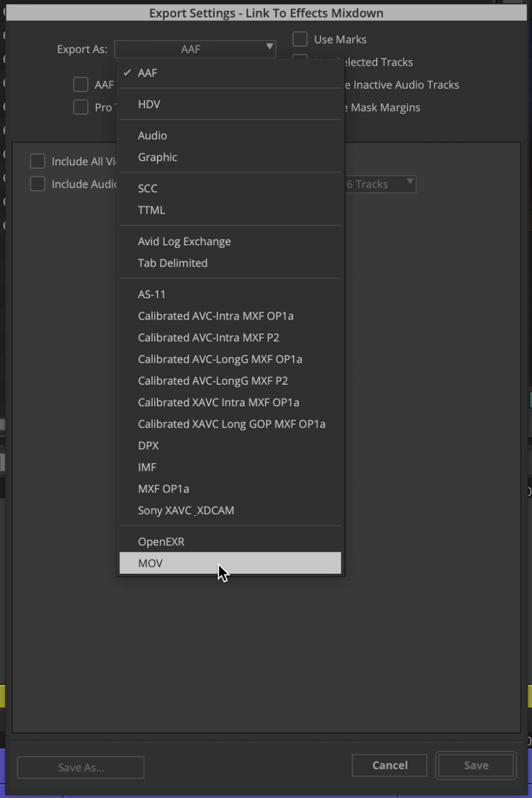Choose OpenEXR export format
The width and height of the screenshot is (532, 798).
tap(230, 542)
